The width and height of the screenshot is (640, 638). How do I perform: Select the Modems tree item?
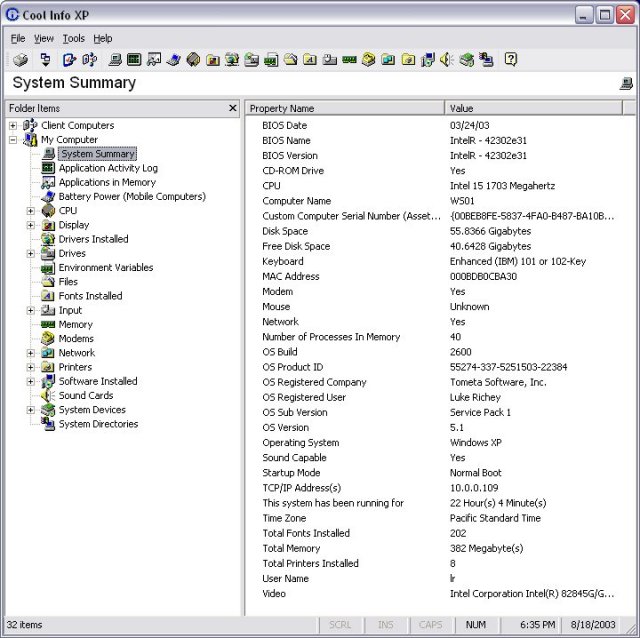(x=76, y=339)
